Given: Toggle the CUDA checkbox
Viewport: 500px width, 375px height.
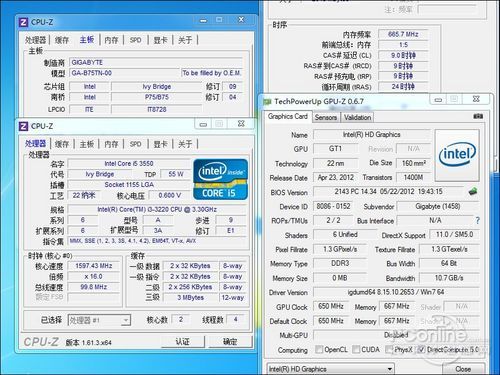Looking at the screenshot, I should [356, 349].
